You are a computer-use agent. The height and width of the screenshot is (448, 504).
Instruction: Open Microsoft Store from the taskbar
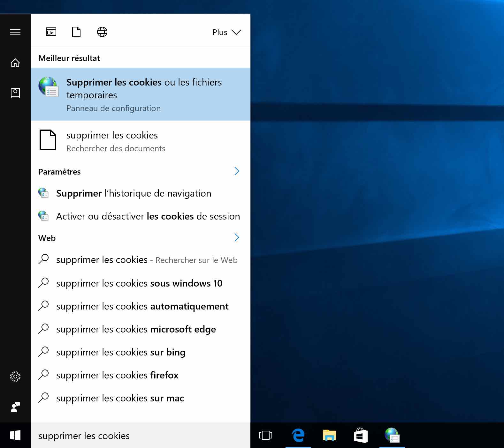tap(361, 436)
